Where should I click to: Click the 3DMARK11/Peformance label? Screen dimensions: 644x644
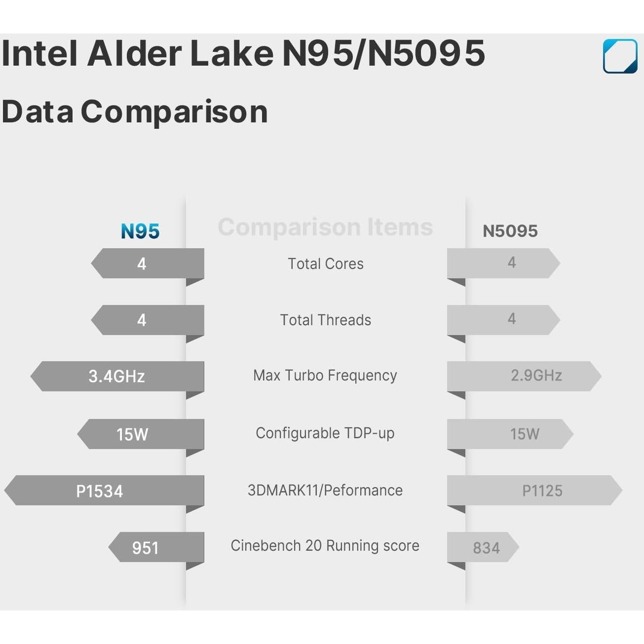click(x=325, y=491)
